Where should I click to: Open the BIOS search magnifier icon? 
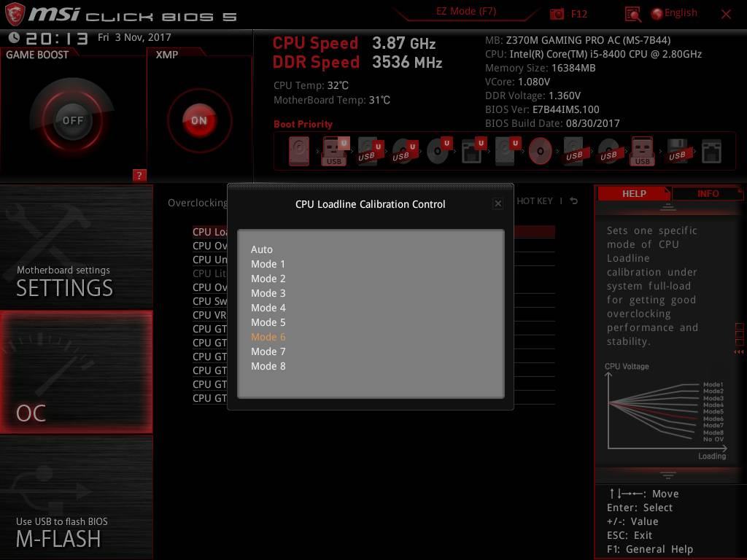coord(632,15)
